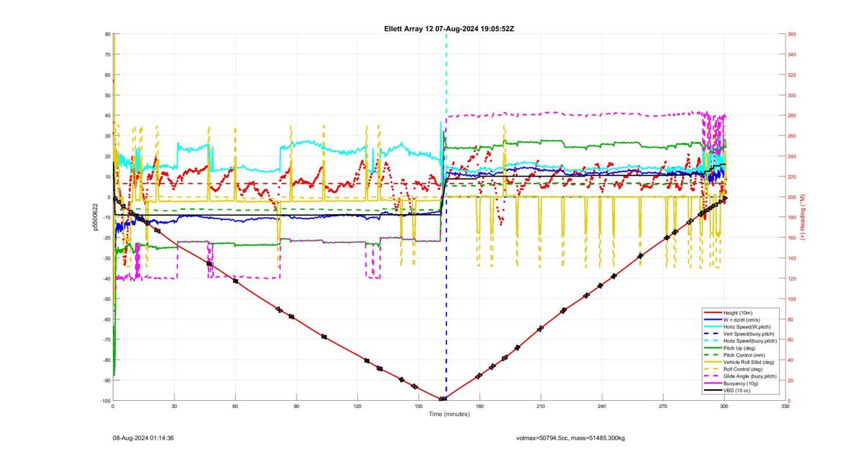Click the left y-axis tick label "-100"

pyautogui.click(x=105, y=401)
